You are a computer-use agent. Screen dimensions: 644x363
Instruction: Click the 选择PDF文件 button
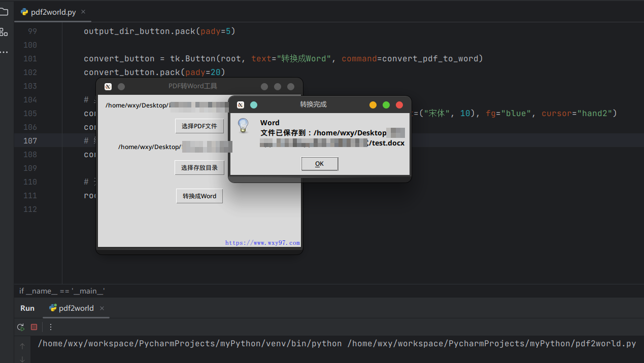(199, 126)
